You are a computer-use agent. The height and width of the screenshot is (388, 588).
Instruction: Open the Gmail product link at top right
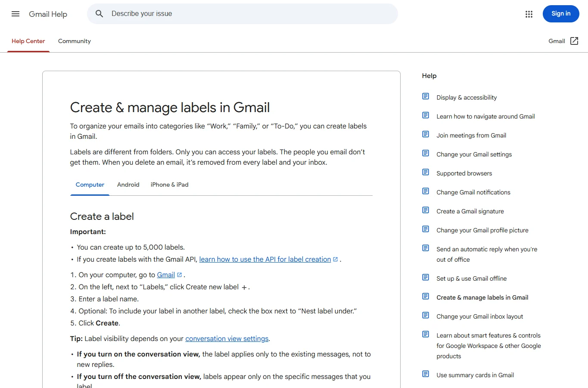(x=557, y=41)
